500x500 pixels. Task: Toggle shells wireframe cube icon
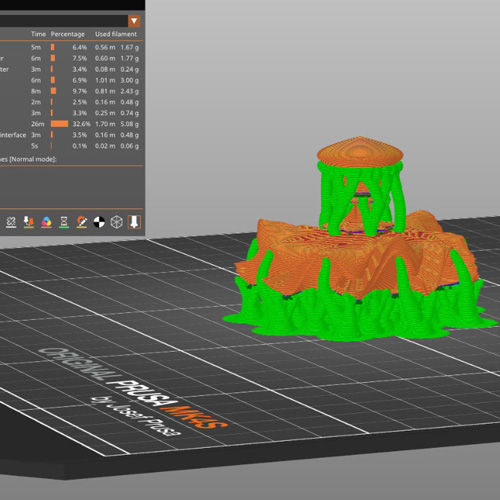tap(116, 222)
